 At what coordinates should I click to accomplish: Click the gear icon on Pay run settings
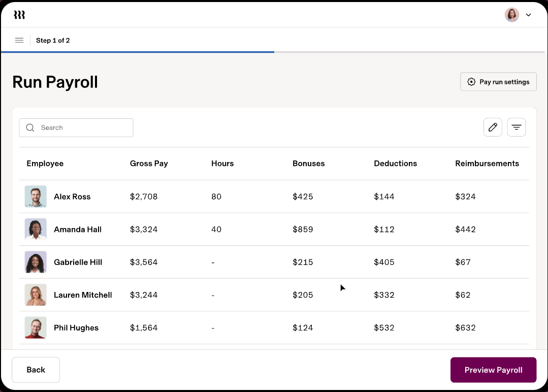pyautogui.click(x=471, y=81)
